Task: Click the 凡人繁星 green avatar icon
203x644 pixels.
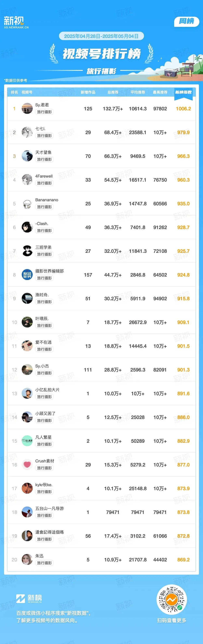Action: click(27, 441)
